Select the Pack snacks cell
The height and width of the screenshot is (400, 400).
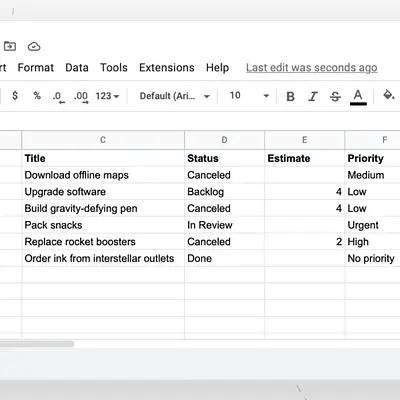[103, 225]
